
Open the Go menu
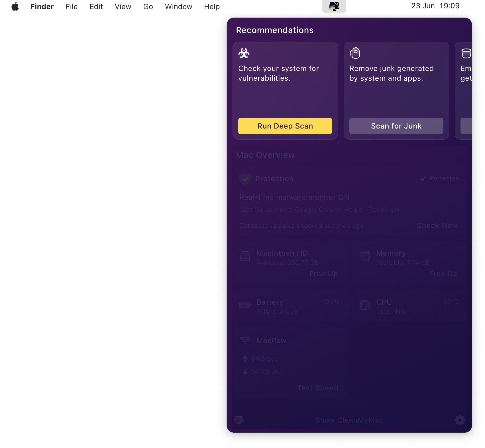tap(148, 7)
